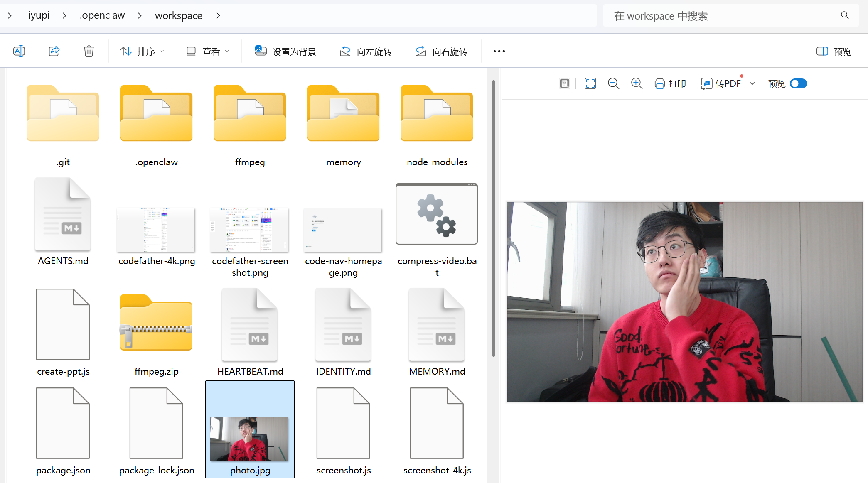
Task: Toggle the 预览 switch in preview pane
Action: tap(798, 83)
